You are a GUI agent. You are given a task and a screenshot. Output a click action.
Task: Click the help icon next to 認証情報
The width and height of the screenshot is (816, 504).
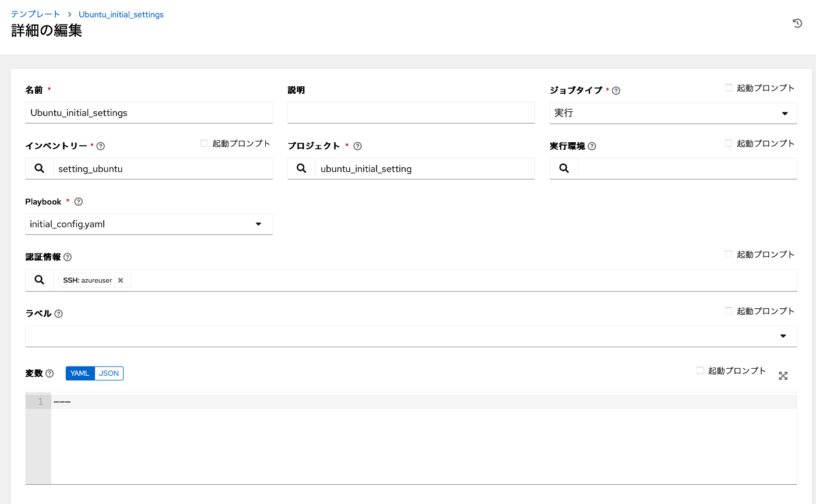click(68, 257)
